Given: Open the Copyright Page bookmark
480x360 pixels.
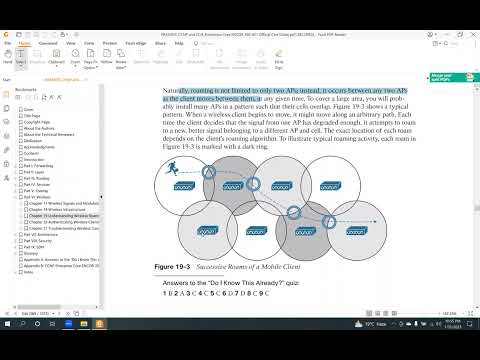Looking at the screenshot, I should click(37, 122).
